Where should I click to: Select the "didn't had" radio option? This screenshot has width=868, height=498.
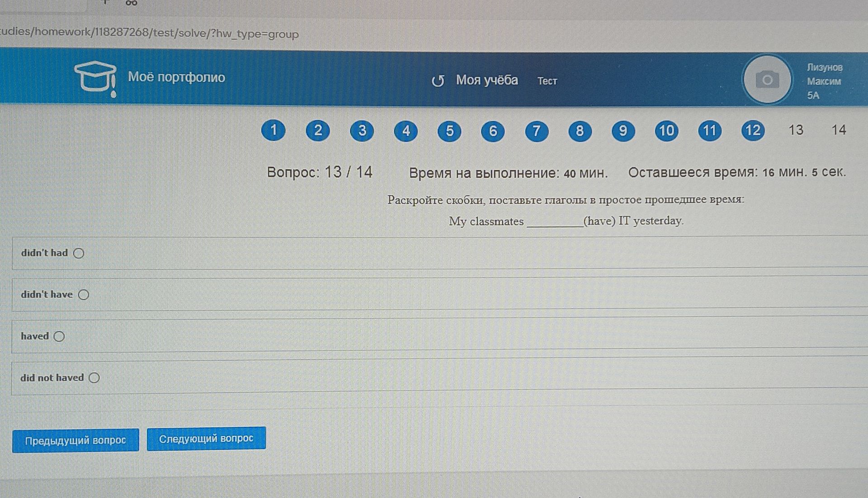pos(79,253)
